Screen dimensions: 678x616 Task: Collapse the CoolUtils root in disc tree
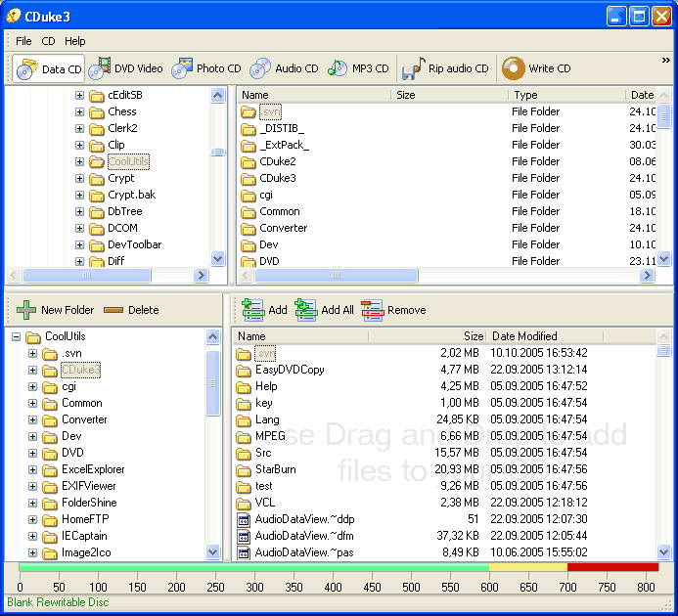coord(16,336)
